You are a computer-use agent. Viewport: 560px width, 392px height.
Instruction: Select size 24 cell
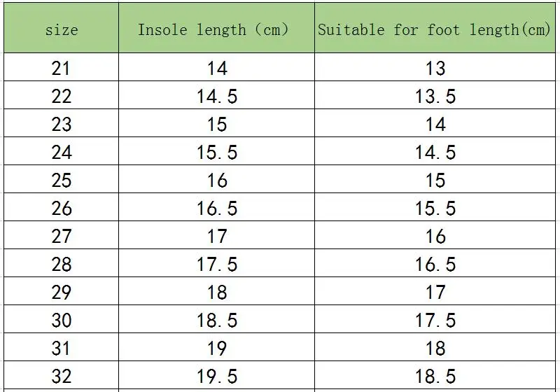pos(62,152)
